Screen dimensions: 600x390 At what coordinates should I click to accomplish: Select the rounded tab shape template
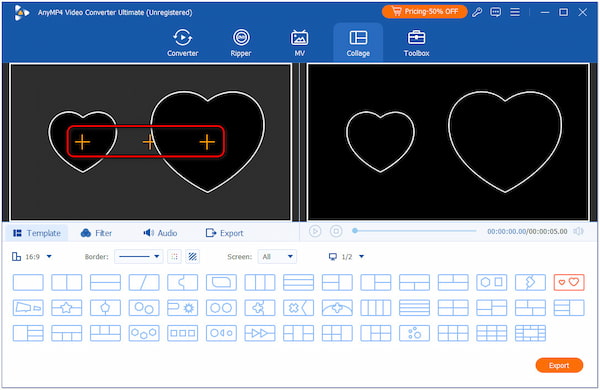pyautogui.click(x=221, y=282)
